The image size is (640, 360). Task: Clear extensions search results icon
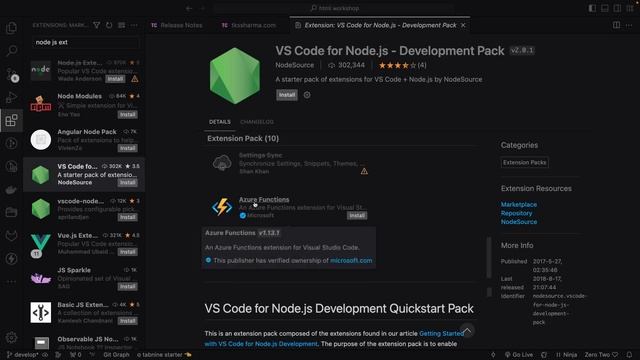tap(122, 25)
